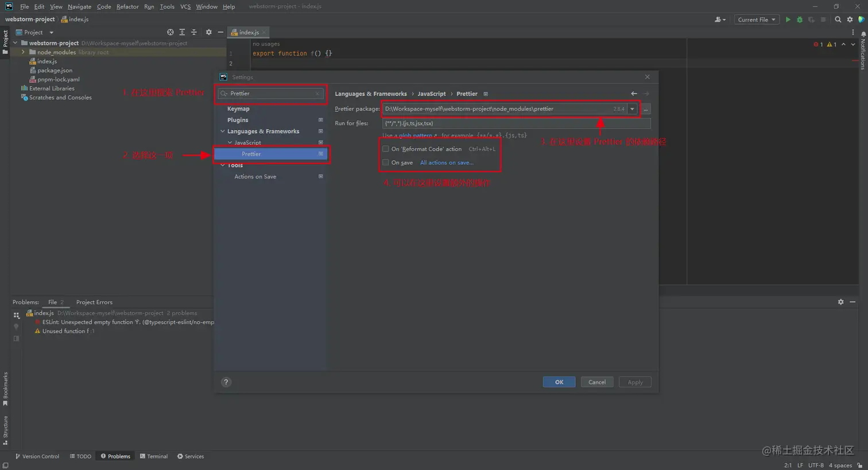Click the Problems panel view options grid icon

point(16,314)
